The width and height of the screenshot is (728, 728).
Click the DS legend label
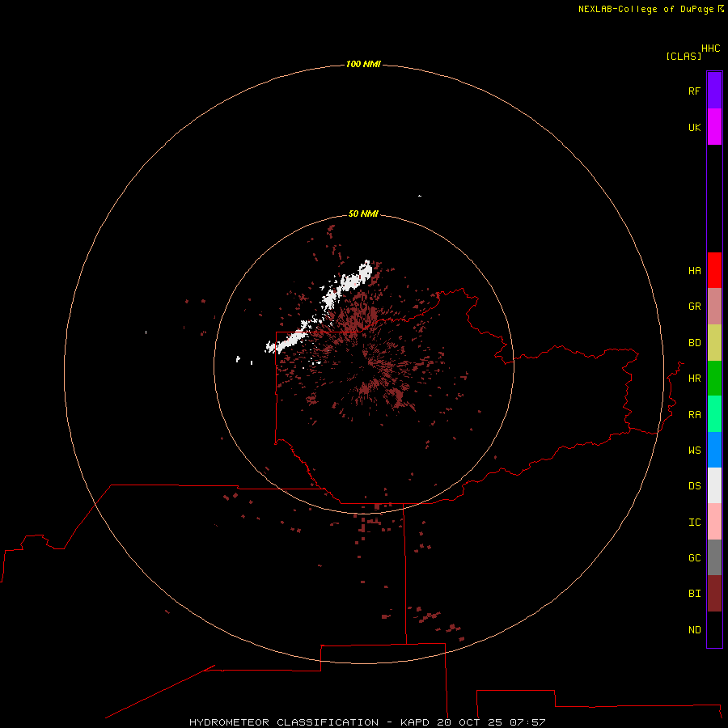[694, 486]
